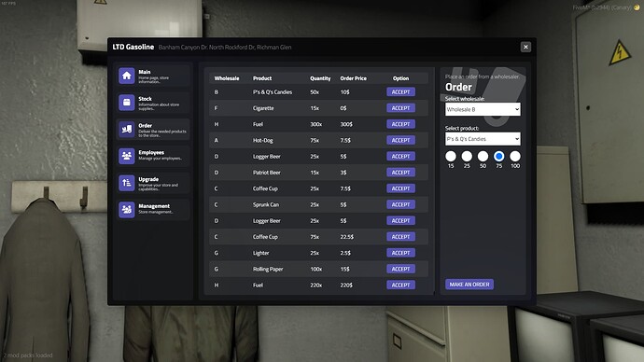
Task: Click the Product column header
Action: pyautogui.click(x=262, y=78)
